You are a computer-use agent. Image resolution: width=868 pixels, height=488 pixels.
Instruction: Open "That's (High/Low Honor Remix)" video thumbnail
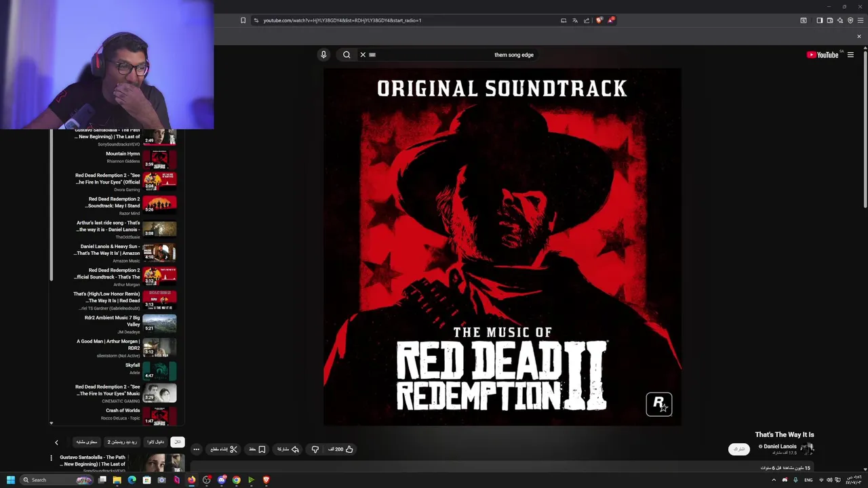click(x=159, y=300)
